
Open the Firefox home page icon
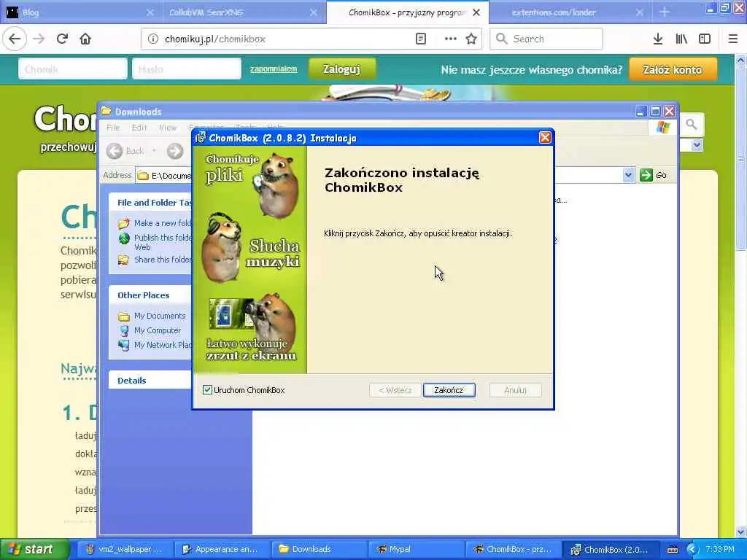[85, 39]
